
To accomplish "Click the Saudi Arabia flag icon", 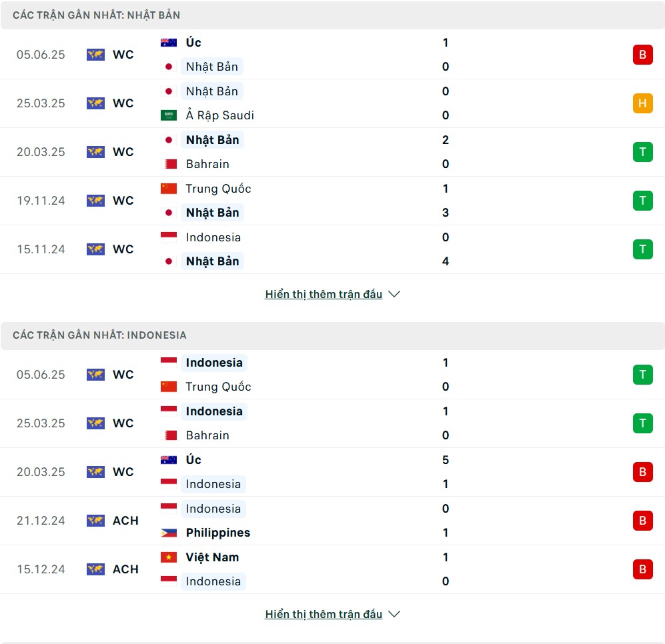I will pyautogui.click(x=168, y=115).
